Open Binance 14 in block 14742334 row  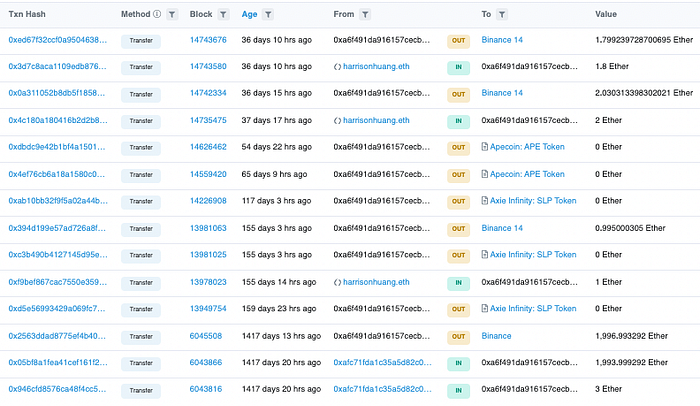502,93
